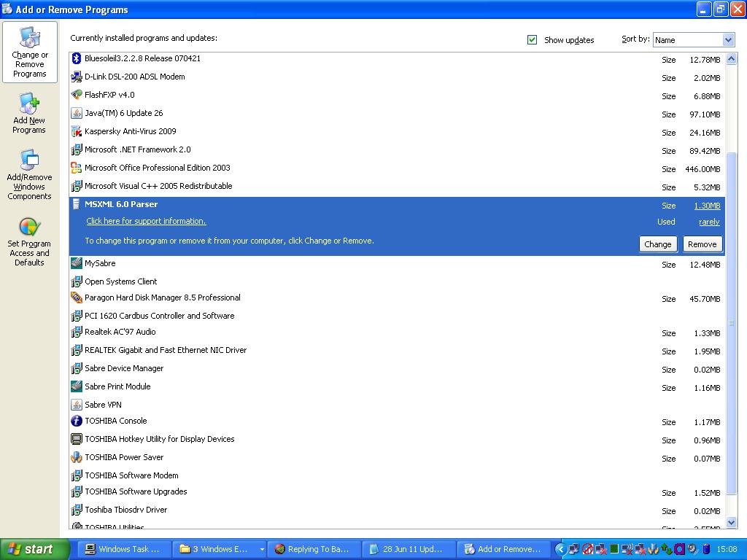
Task: Click the program list vertical scrollbar thumb
Action: tap(731, 323)
